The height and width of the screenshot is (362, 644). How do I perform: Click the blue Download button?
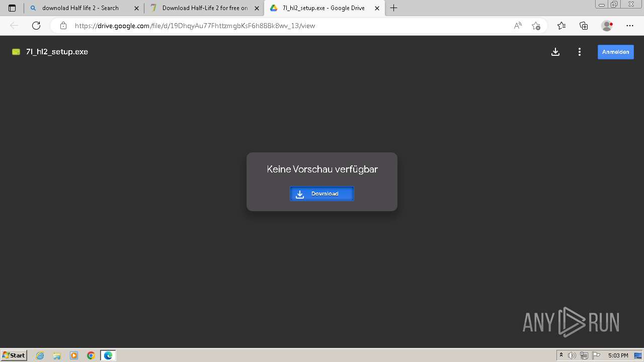(x=322, y=194)
